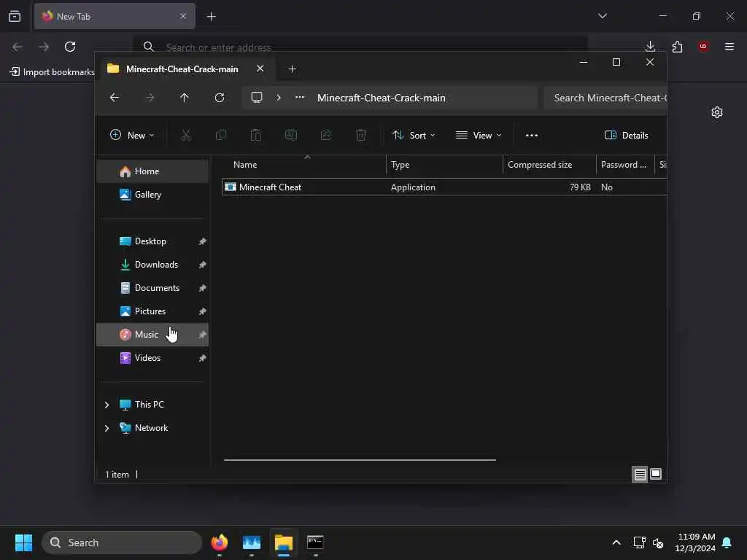Image resolution: width=747 pixels, height=560 pixels.
Task: Expand the Network tree node
Action: [x=107, y=428]
